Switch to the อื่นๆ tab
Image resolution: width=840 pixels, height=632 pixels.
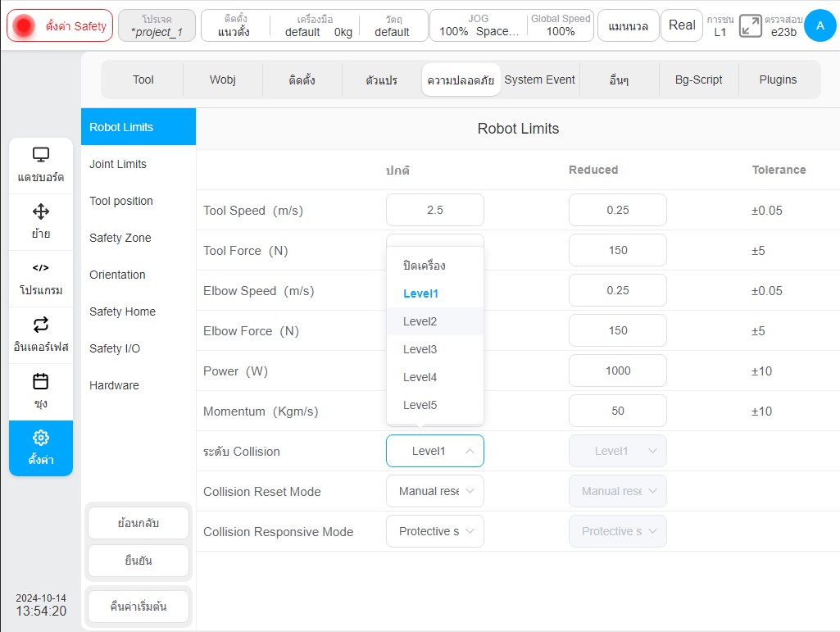click(619, 80)
